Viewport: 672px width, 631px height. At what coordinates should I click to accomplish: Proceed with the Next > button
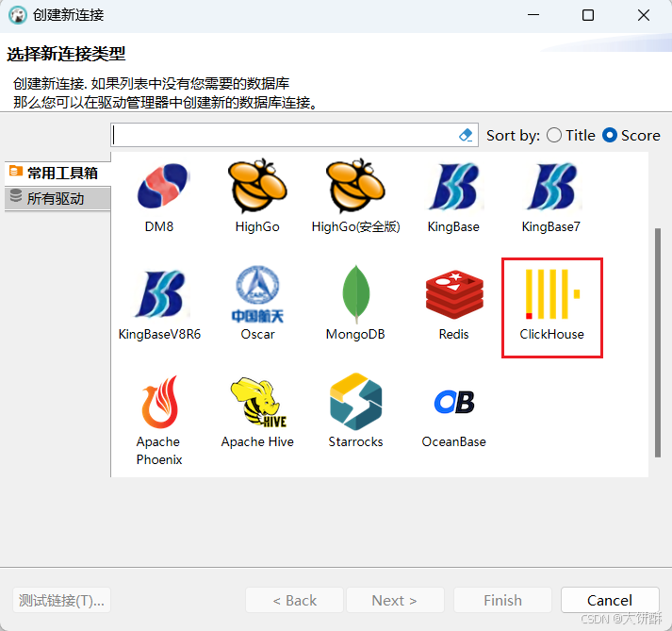click(x=395, y=600)
